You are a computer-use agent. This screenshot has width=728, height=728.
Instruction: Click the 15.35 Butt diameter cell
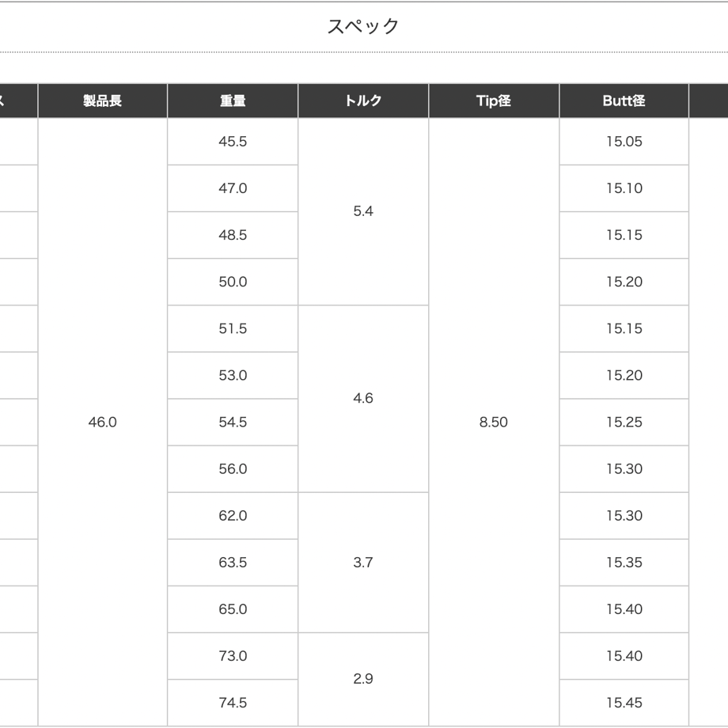tap(624, 563)
